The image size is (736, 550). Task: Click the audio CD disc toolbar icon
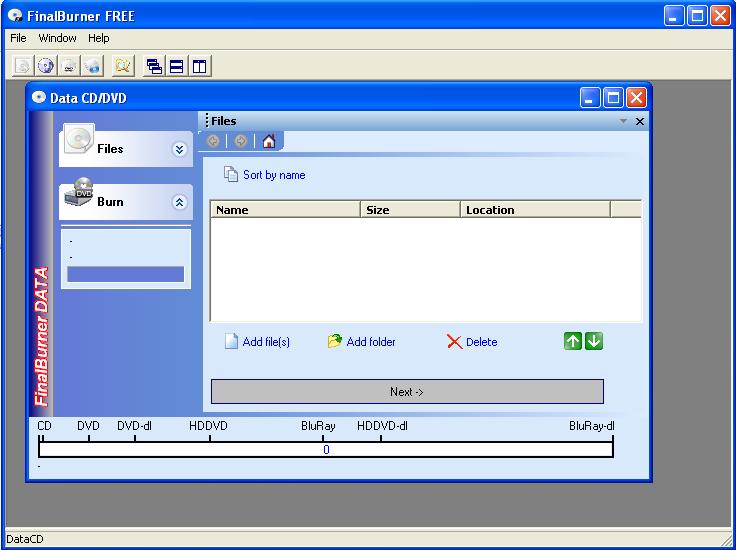point(46,66)
